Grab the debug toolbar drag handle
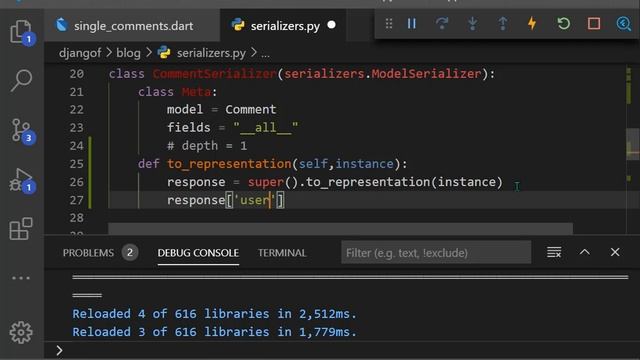 pos(389,24)
